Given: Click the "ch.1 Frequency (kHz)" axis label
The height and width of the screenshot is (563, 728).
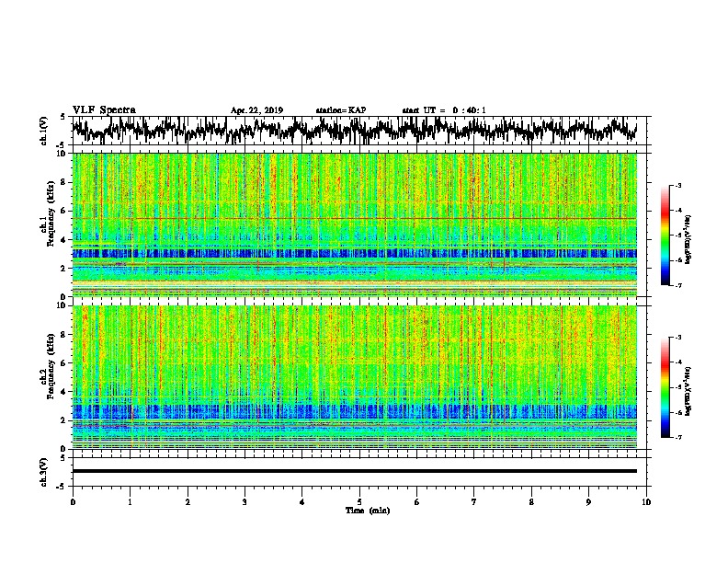Looking at the screenshot, I should pos(47,213).
